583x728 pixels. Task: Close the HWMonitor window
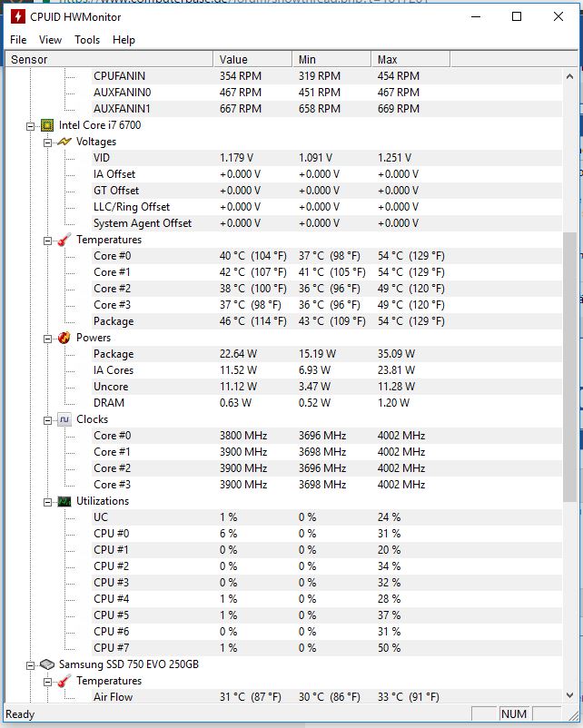[558, 16]
